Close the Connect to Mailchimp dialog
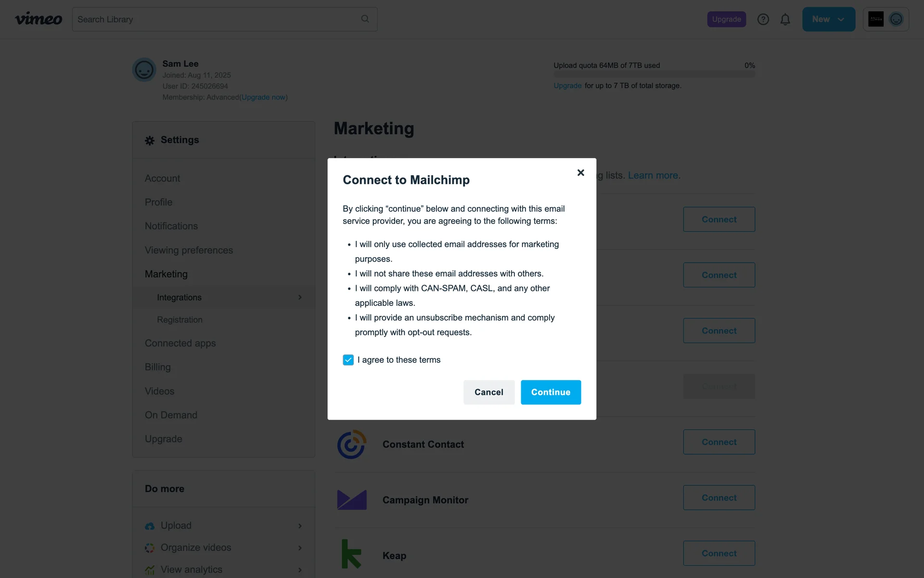 pos(580,172)
